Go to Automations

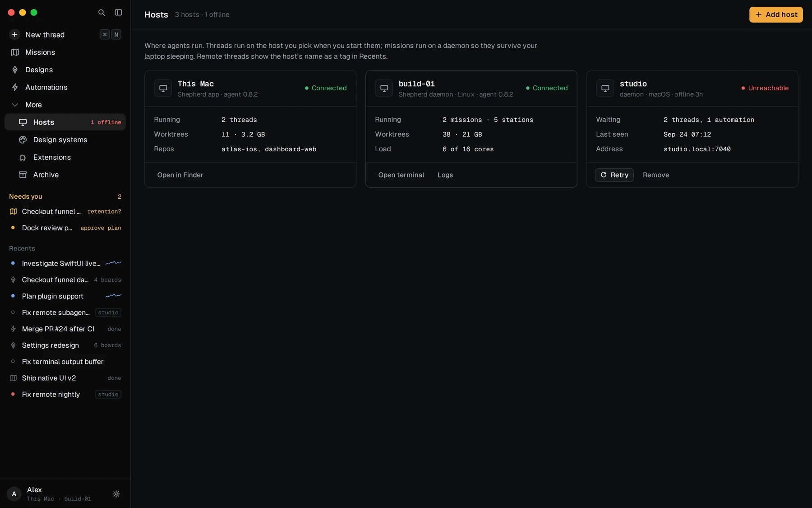coord(65,87)
